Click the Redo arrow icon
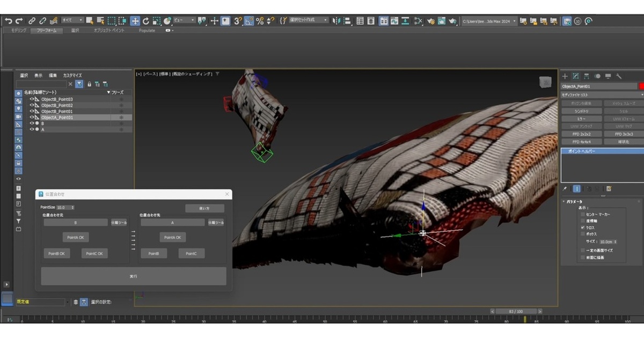 click(x=19, y=20)
